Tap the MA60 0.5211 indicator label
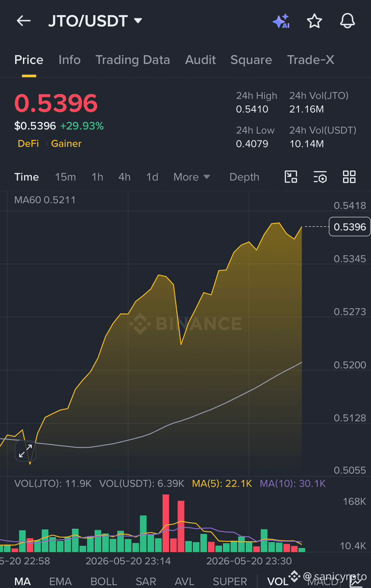 click(45, 200)
